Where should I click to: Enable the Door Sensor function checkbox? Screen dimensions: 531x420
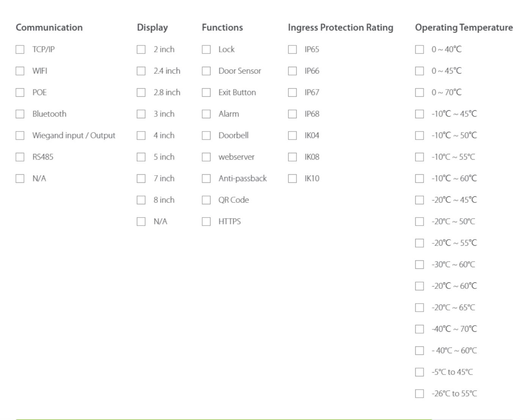coord(206,71)
